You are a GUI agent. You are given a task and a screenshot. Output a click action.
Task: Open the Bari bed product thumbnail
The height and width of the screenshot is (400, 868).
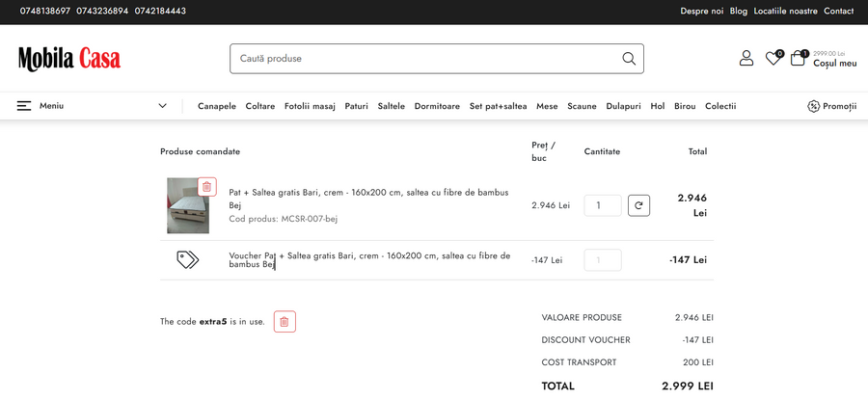point(188,206)
